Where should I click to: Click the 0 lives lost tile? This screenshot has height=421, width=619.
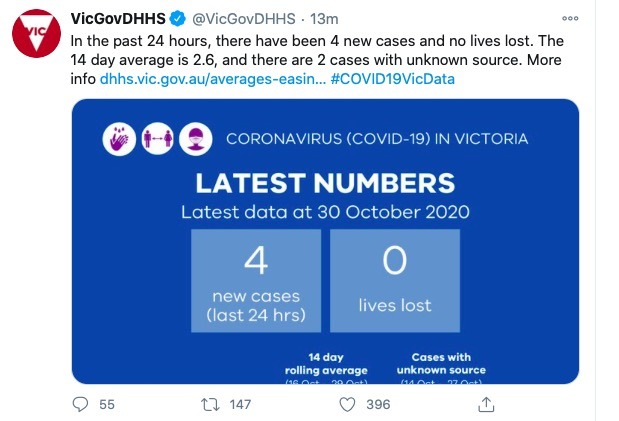(395, 281)
